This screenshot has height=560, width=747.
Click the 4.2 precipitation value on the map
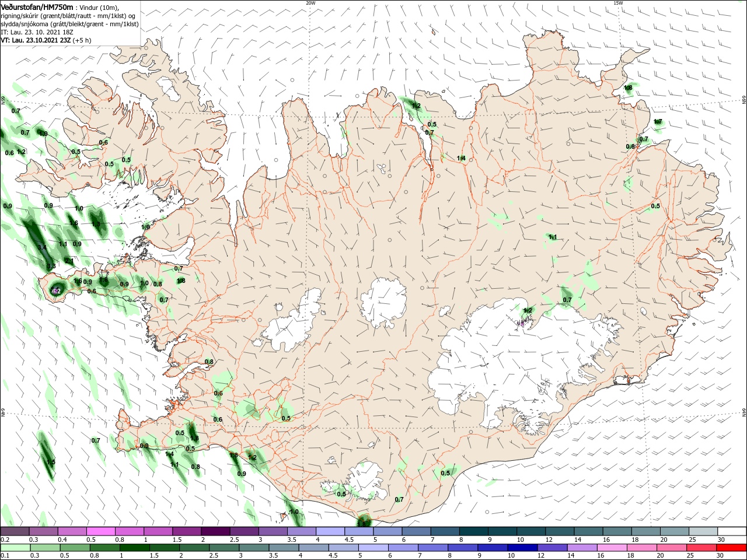click(x=56, y=290)
